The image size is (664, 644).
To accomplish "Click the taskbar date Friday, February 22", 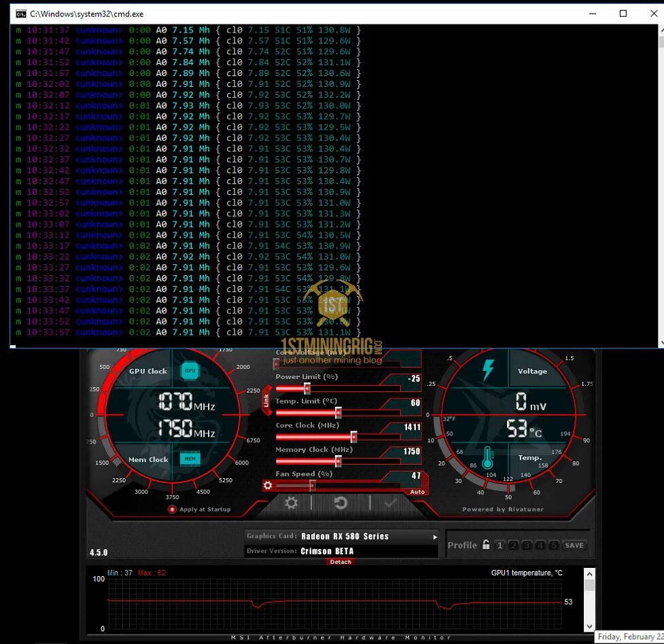I will point(630,637).
